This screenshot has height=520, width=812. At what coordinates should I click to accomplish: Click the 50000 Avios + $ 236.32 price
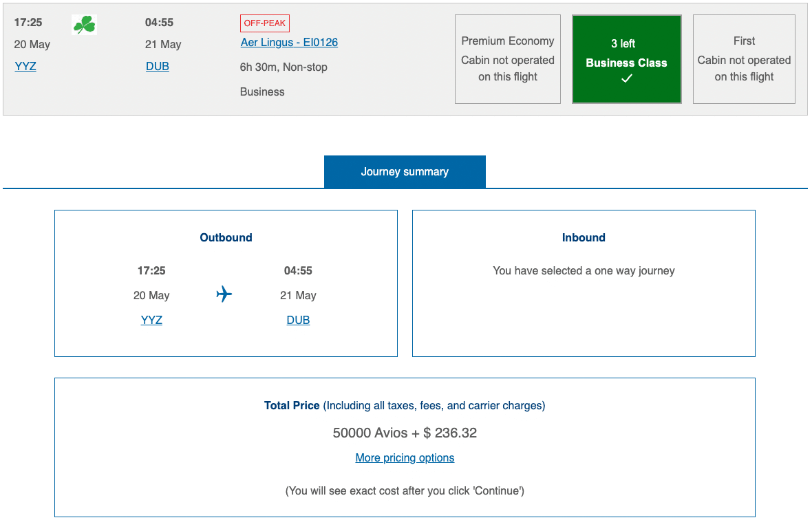pyautogui.click(x=405, y=433)
